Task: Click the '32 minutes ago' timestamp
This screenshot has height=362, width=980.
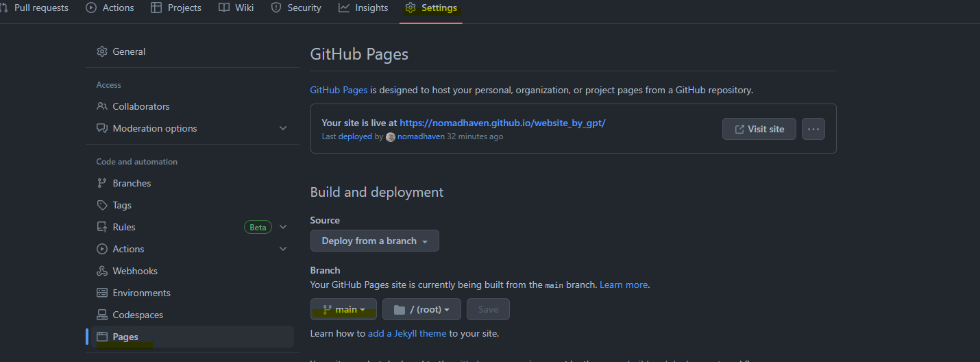Action: point(475,137)
